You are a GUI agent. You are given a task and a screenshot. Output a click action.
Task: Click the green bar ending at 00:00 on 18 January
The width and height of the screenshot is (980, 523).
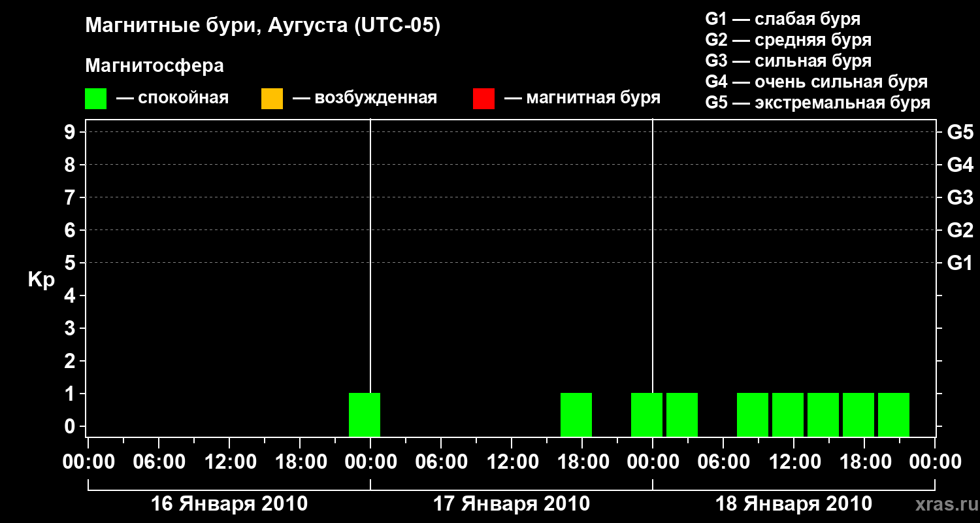click(647, 414)
